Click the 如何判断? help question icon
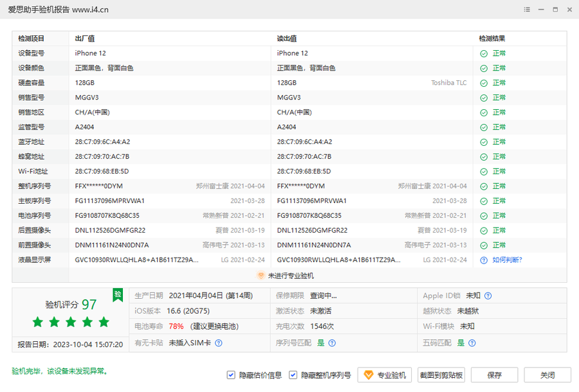Image resolution: width=579 pixels, height=392 pixels. coord(484,260)
